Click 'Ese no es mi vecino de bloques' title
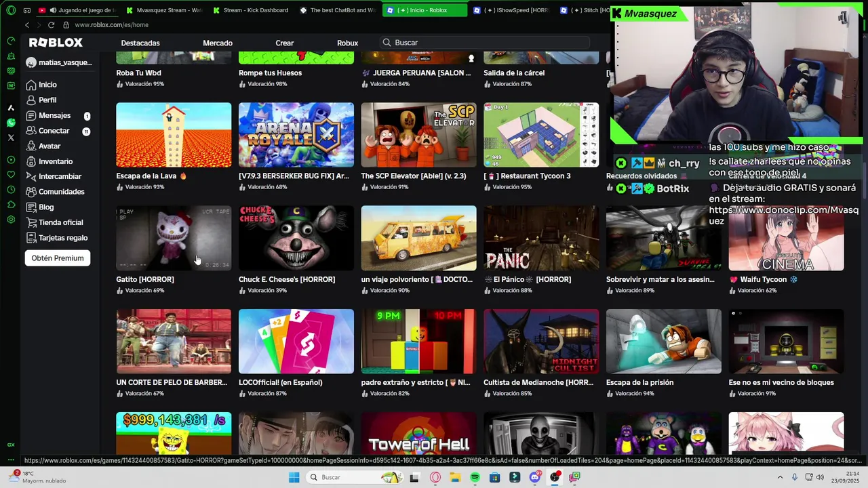 [x=781, y=382]
